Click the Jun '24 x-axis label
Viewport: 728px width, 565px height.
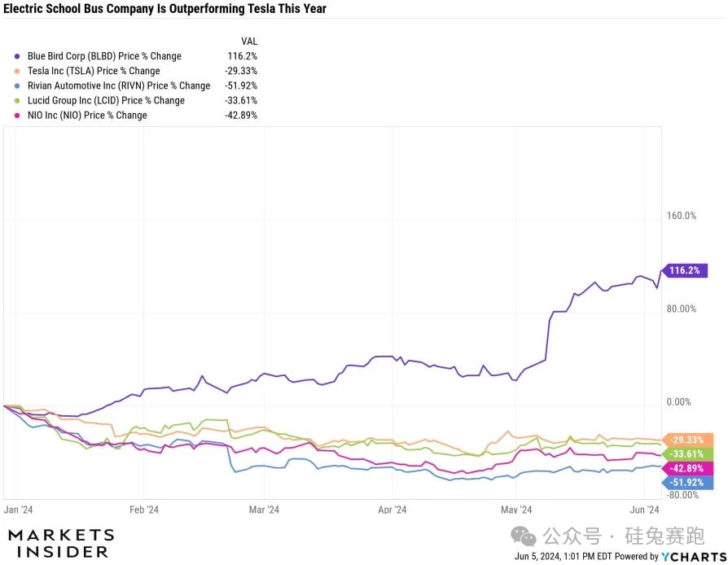644,510
